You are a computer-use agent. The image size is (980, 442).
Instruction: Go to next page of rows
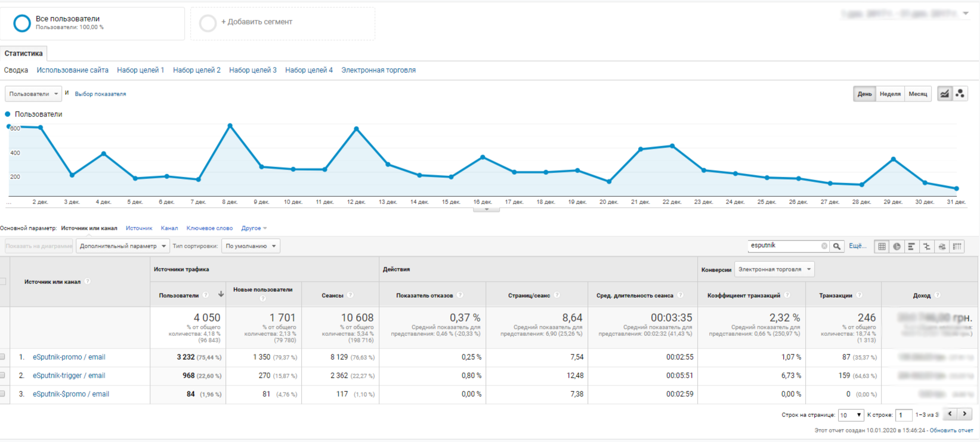[964, 414]
